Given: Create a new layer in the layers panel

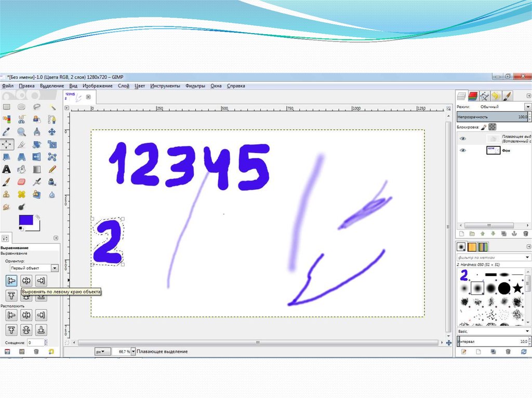Looking at the screenshot, I should (461, 234).
